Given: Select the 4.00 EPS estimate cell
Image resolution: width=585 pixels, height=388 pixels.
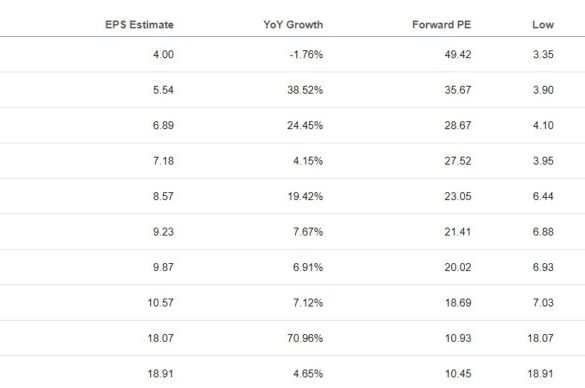Looking at the screenshot, I should pyautogui.click(x=163, y=54).
